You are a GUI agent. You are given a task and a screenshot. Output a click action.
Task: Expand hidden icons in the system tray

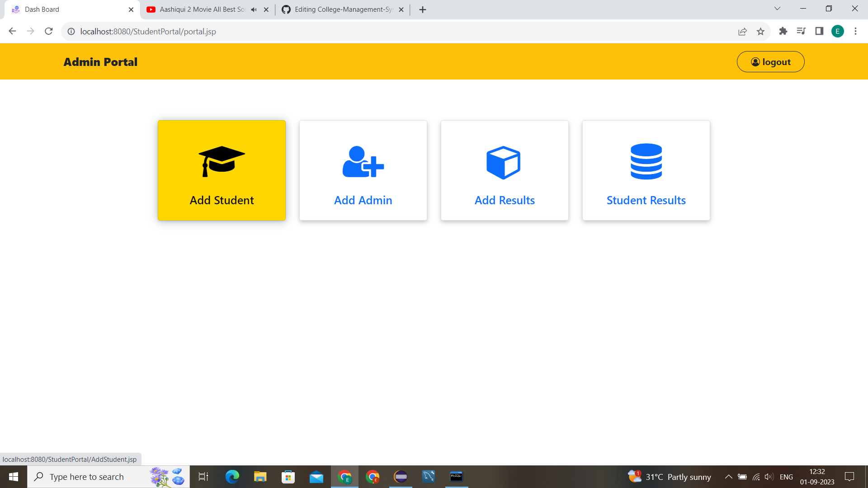click(729, 476)
